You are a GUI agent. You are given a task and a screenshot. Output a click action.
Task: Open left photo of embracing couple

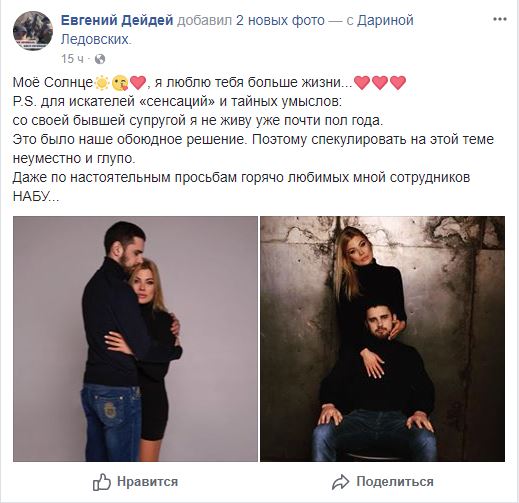click(x=135, y=339)
